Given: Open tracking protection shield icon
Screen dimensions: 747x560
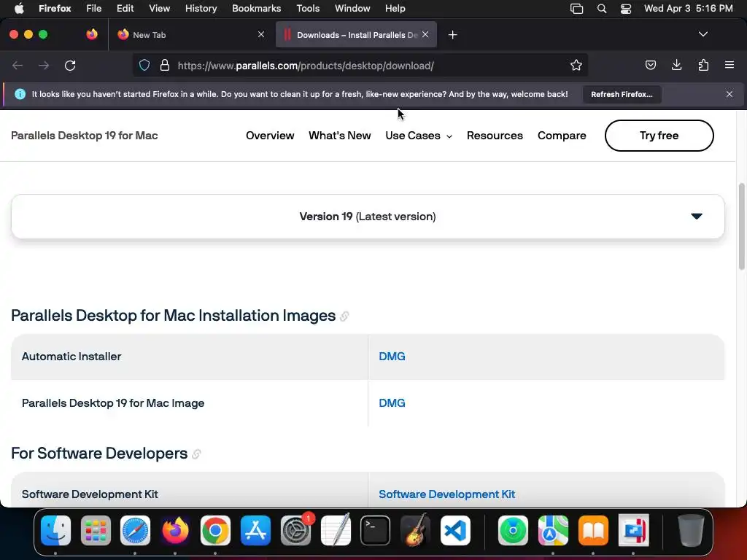Looking at the screenshot, I should pyautogui.click(x=144, y=65).
